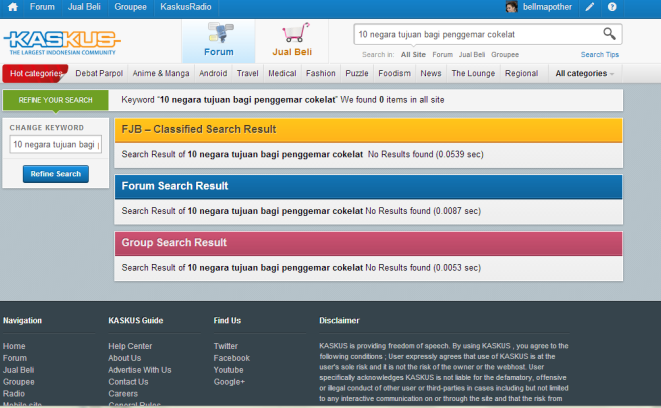Click the home icon in top bar
The image size is (661, 408).
click(13, 7)
